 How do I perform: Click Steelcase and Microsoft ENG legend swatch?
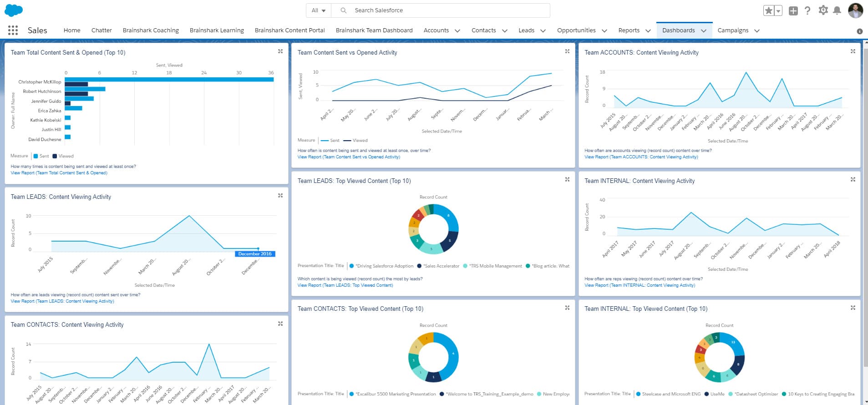638,394
